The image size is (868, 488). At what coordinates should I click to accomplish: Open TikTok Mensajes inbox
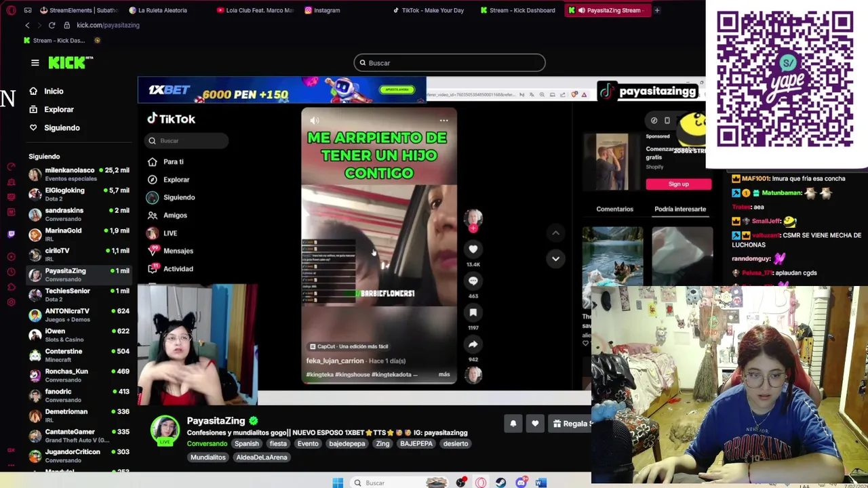tap(171, 251)
